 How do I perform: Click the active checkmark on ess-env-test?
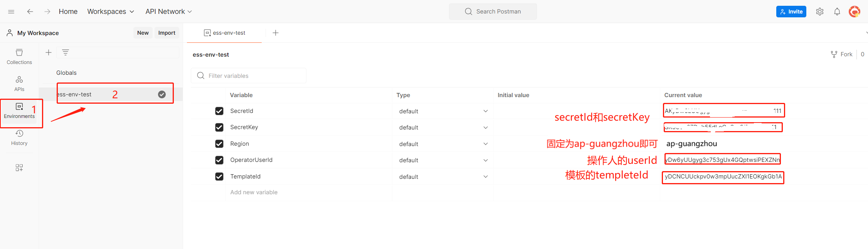coord(162,94)
